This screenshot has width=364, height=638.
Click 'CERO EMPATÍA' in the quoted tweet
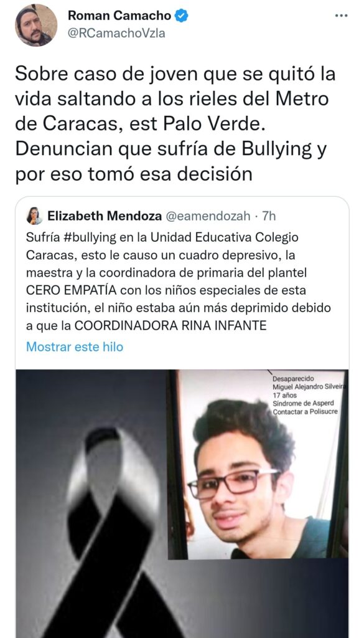pyautogui.click(x=72, y=290)
